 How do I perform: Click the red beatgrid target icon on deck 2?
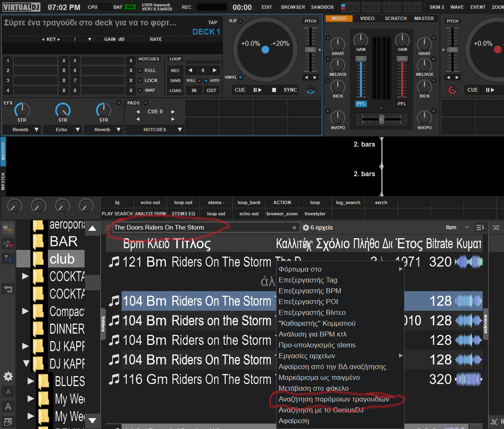coord(452,90)
